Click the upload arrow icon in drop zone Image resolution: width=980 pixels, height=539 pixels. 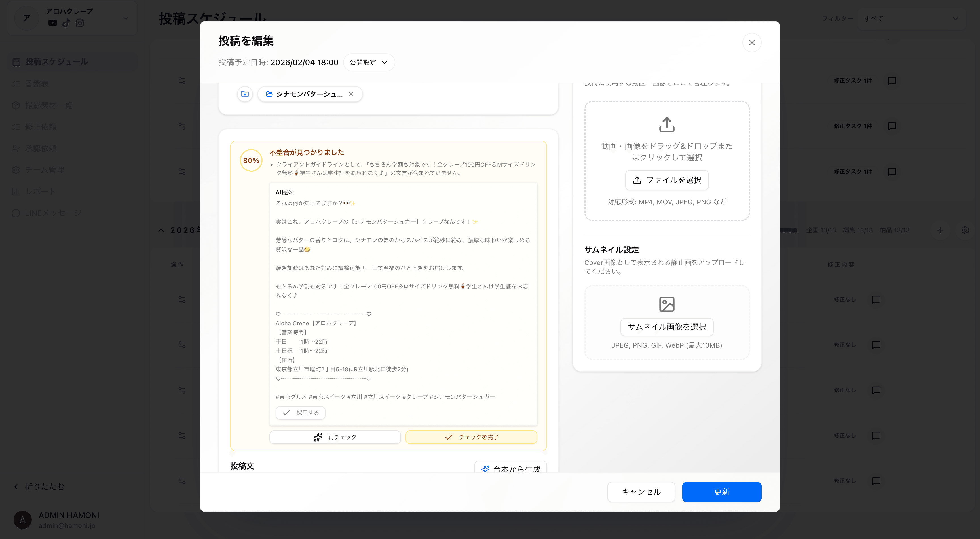click(667, 125)
